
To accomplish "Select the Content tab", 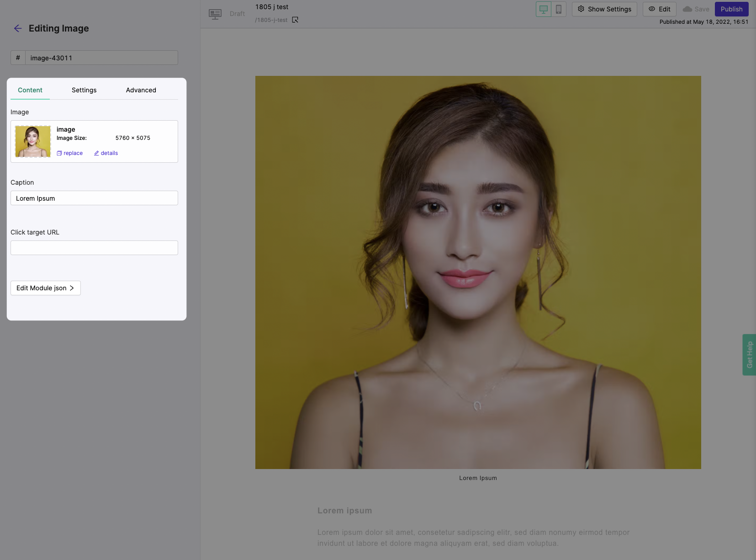I will [30, 90].
